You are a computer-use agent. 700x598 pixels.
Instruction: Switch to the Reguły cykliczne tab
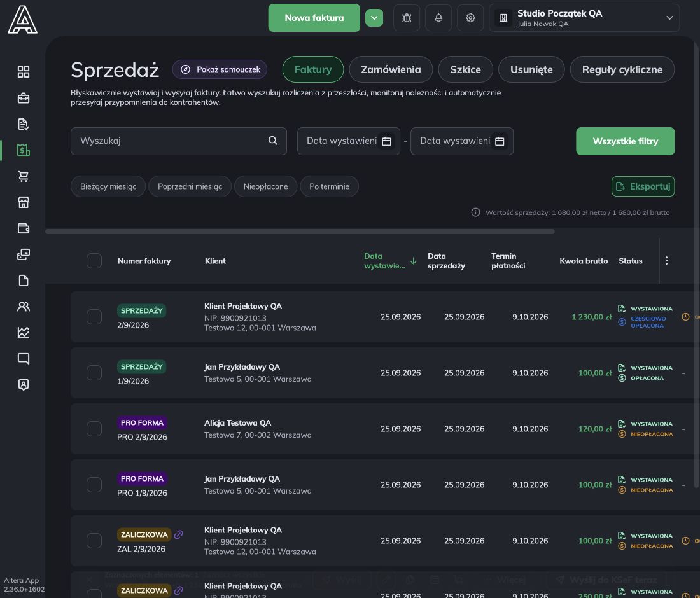(622, 69)
